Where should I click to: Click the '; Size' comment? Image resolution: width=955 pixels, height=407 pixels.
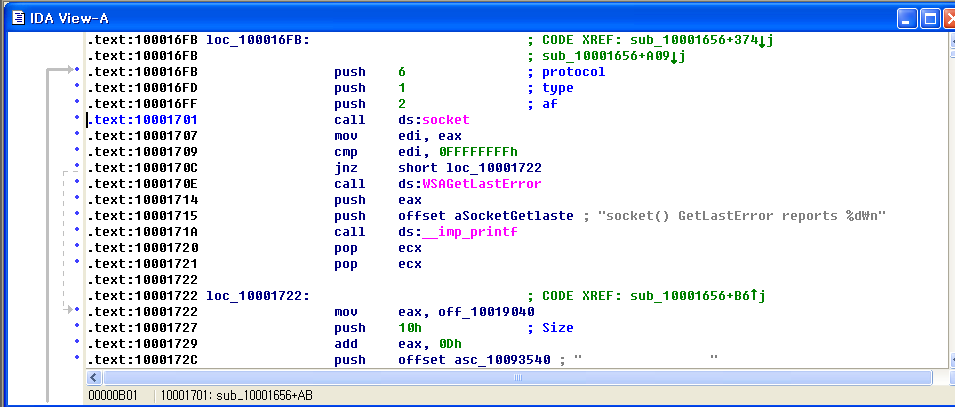tap(551, 328)
